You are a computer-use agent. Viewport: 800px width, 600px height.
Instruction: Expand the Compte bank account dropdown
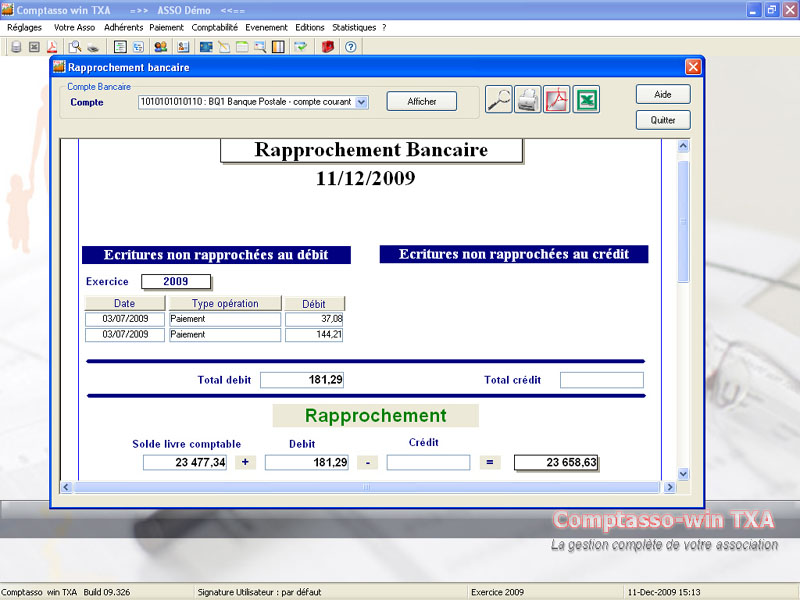[x=361, y=102]
